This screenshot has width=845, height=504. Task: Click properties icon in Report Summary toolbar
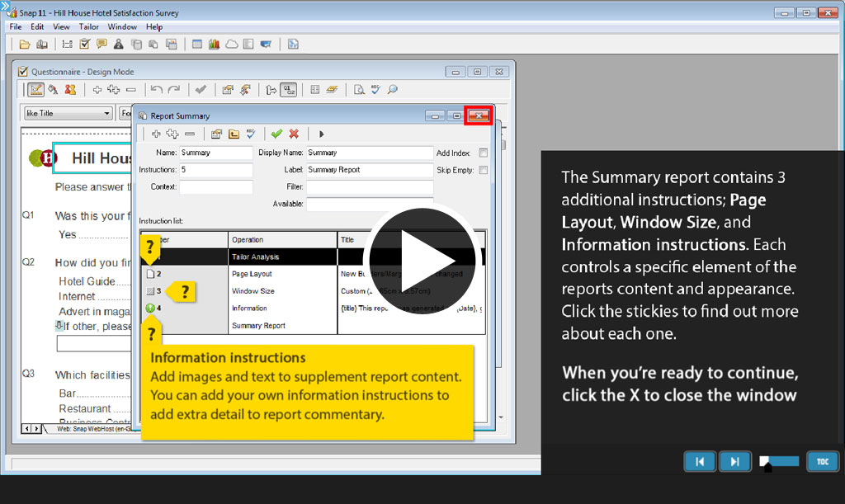coord(217,134)
